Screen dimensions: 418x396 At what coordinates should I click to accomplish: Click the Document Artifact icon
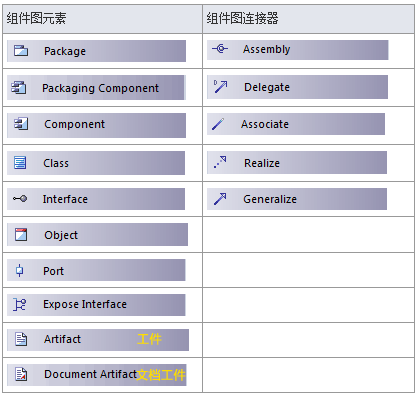21,374
